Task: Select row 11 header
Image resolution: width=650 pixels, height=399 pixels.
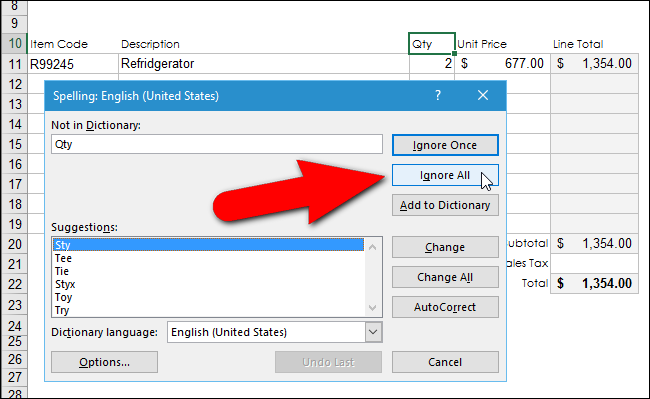Action: click(15, 64)
